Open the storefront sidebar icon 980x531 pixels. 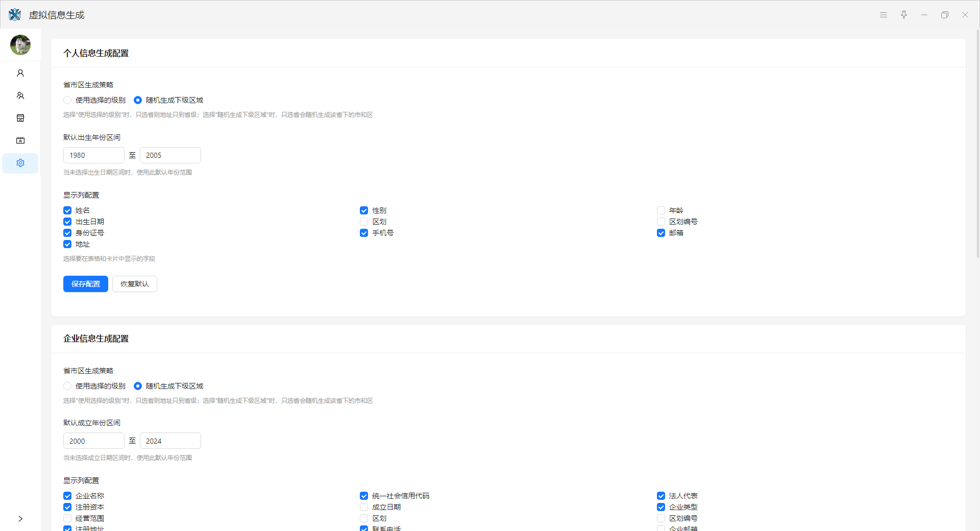click(x=20, y=118)
